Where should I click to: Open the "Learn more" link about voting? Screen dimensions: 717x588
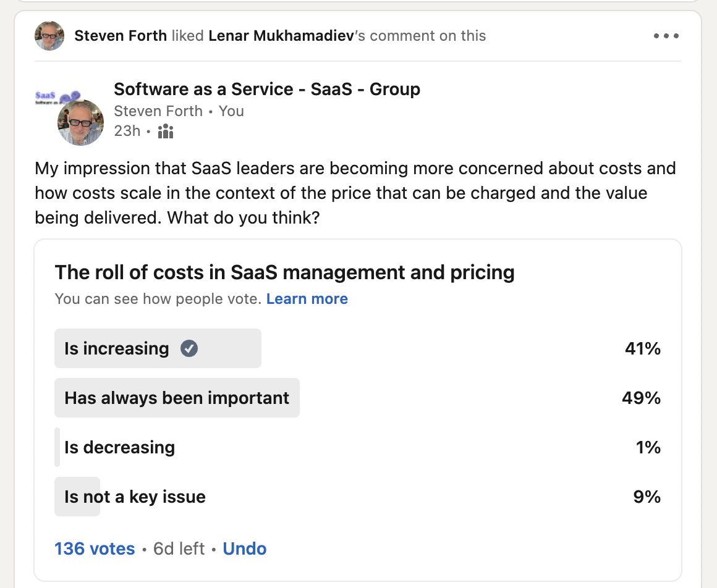pos(307,299)
